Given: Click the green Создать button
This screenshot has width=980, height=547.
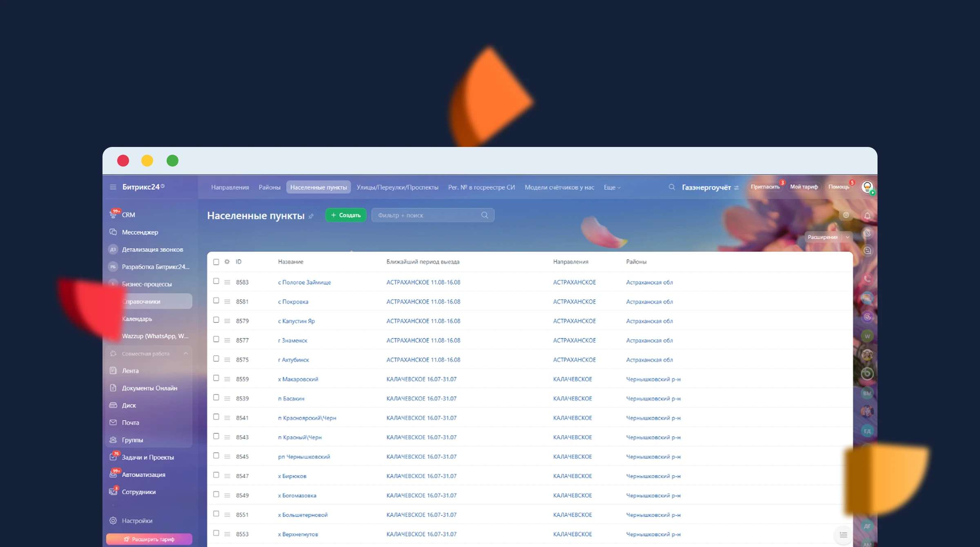Looking at the screenshot, I should click(x=345, y=215).
